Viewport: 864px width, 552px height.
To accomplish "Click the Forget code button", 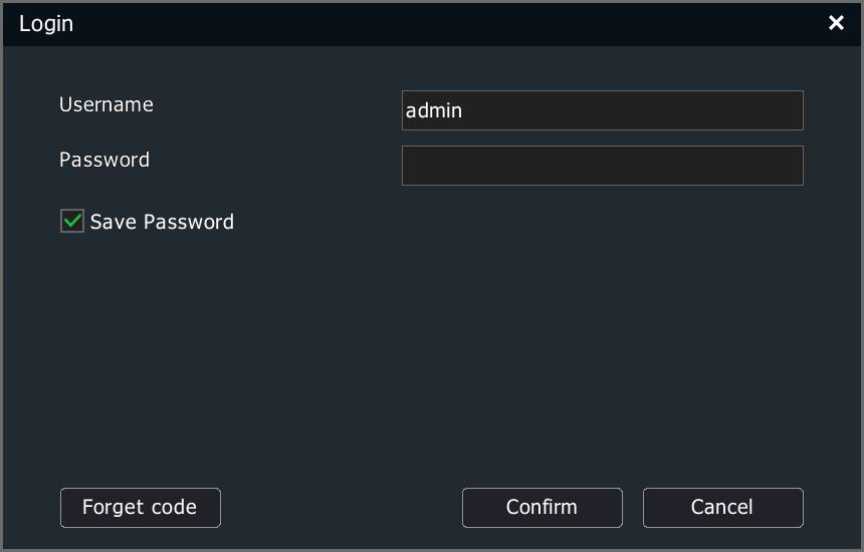I will [140, 507].
